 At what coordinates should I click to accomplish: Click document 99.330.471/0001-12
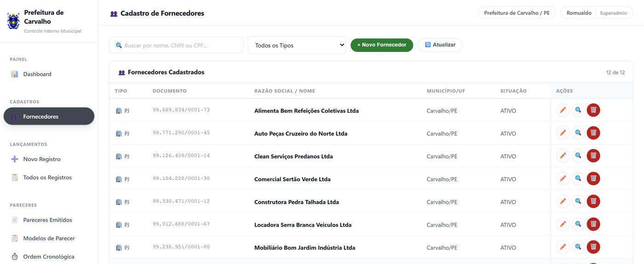[x=181, y=201]
